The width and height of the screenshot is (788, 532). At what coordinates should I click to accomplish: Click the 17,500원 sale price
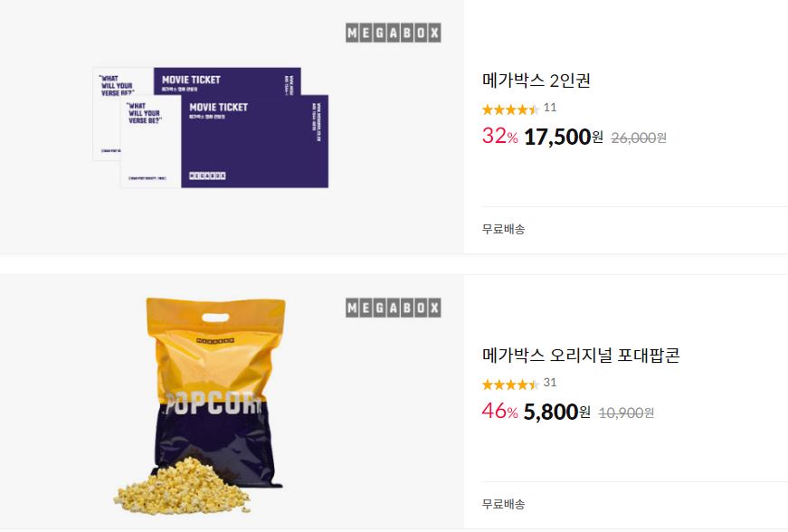tap(564, 137)
